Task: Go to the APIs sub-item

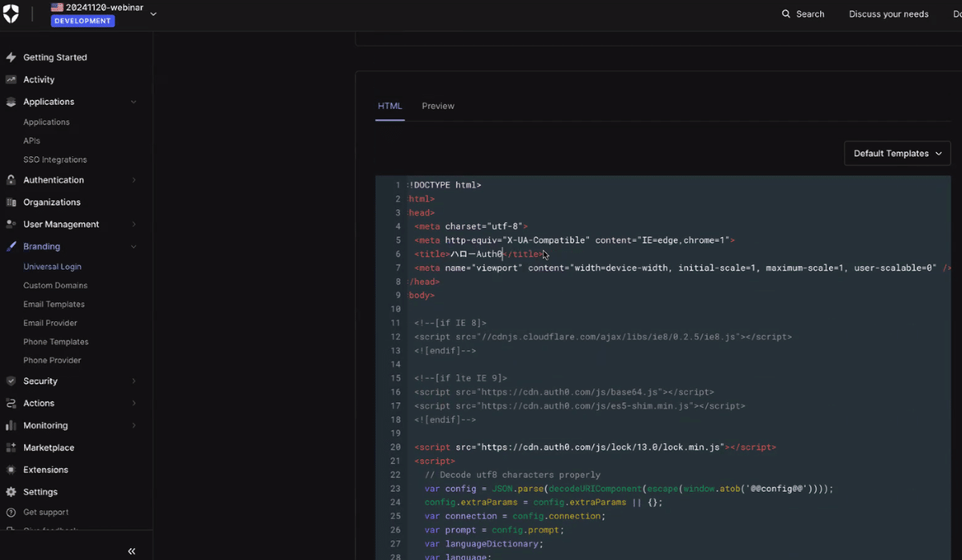Action: (32, 141)
